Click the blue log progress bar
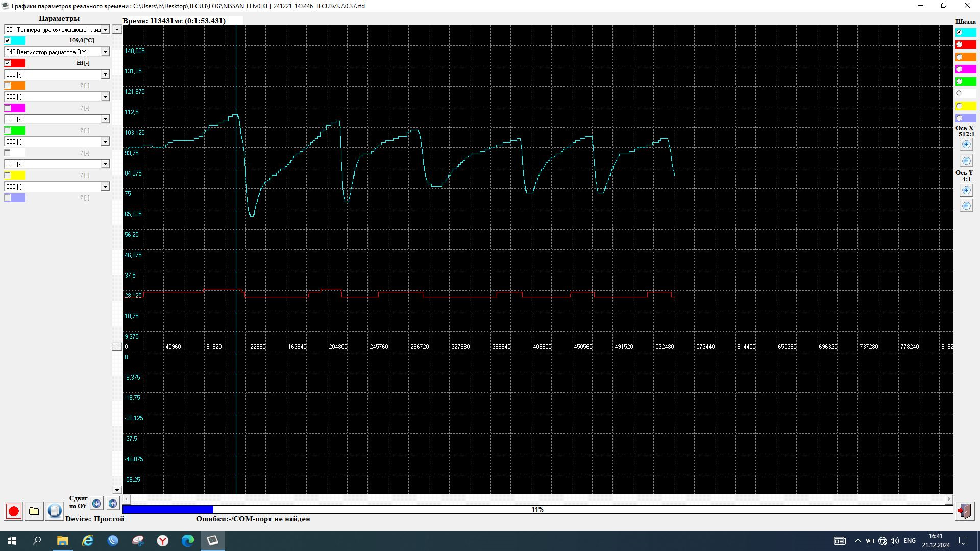 pos(167,509)
